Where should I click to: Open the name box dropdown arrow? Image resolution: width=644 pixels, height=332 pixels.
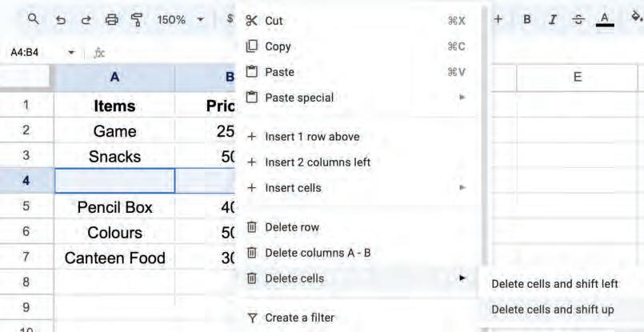point(71,53)
